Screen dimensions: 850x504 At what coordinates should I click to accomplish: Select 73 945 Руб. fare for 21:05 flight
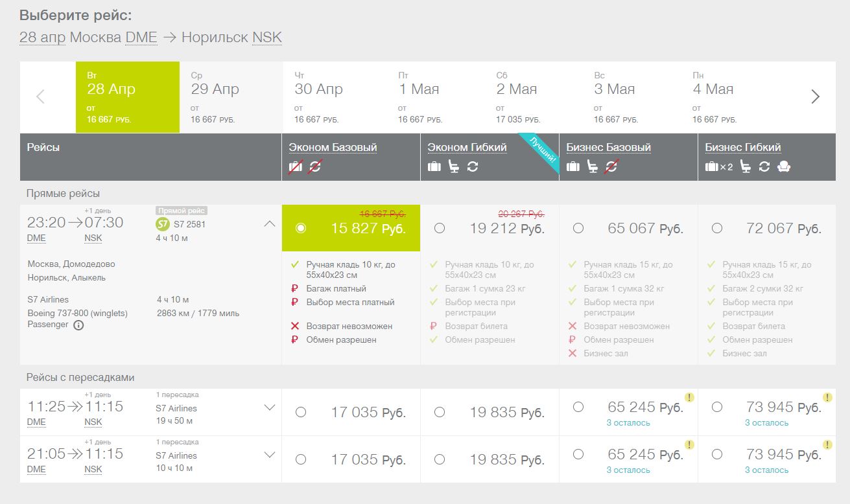(x=717, y=454)
